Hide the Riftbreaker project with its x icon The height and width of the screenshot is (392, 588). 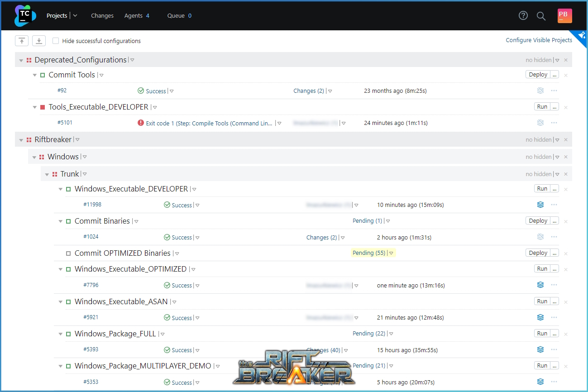click(x=566, y=139)
